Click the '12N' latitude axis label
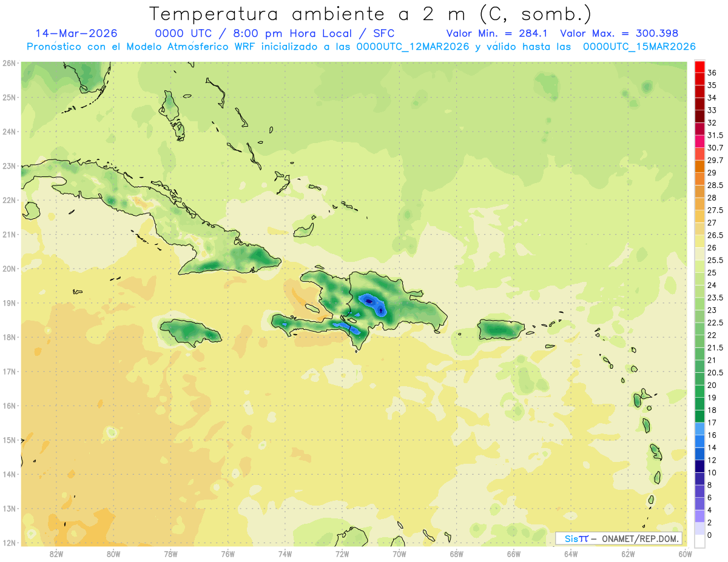Screen dimensions: 728x562 pos(9,543)
